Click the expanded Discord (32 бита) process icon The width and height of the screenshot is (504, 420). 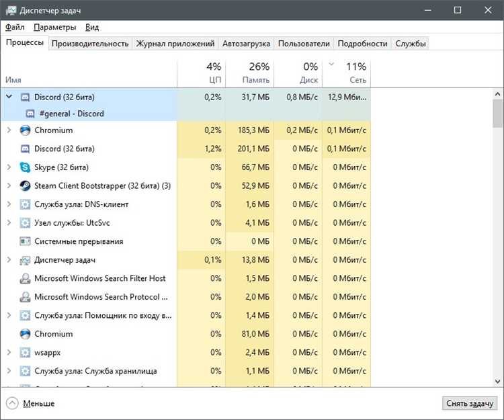(25, 97)
